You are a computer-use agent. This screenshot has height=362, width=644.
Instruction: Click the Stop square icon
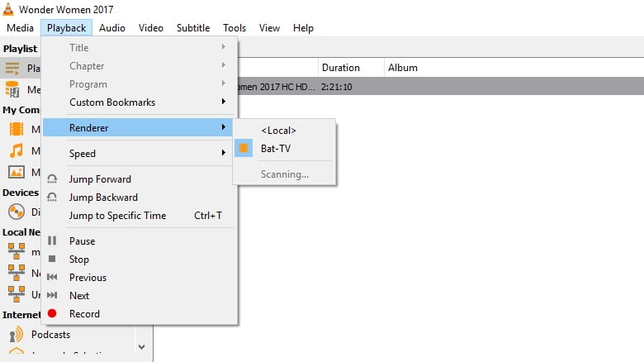(52, 259)
